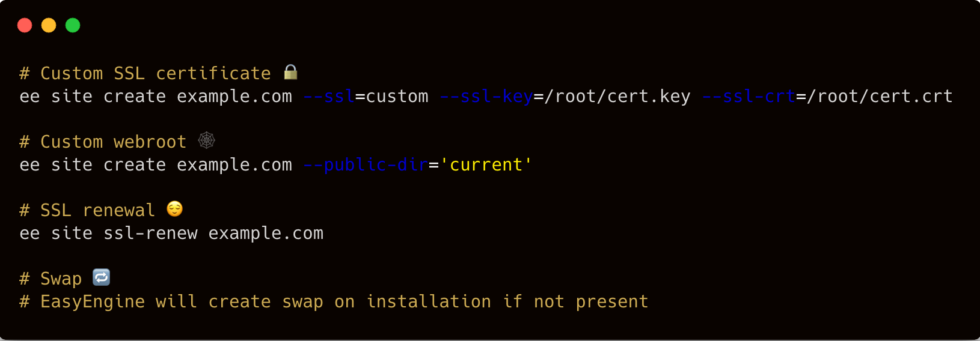Click the relieved face emoji after SSL renewal
The image size is (980, 341).
[x=175, y=209]
